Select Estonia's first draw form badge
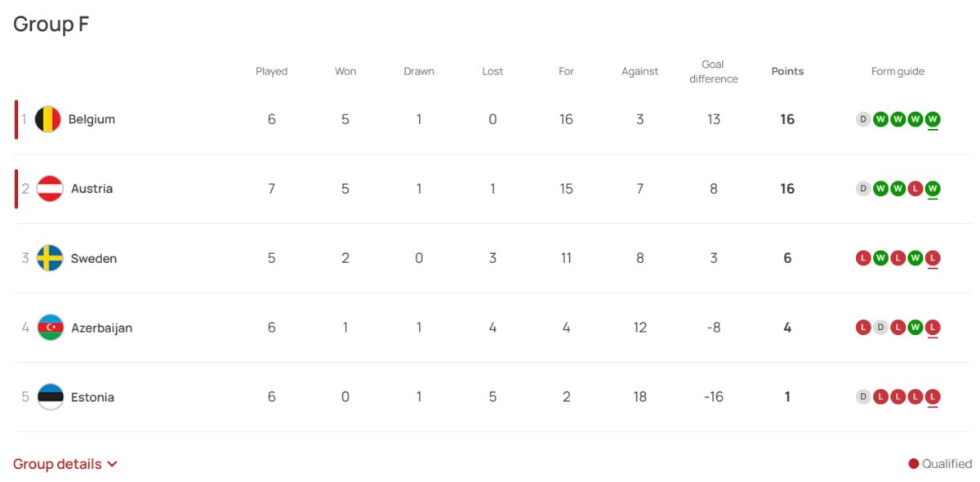Viewport: 980px width, 482px height. click(862, 397)
